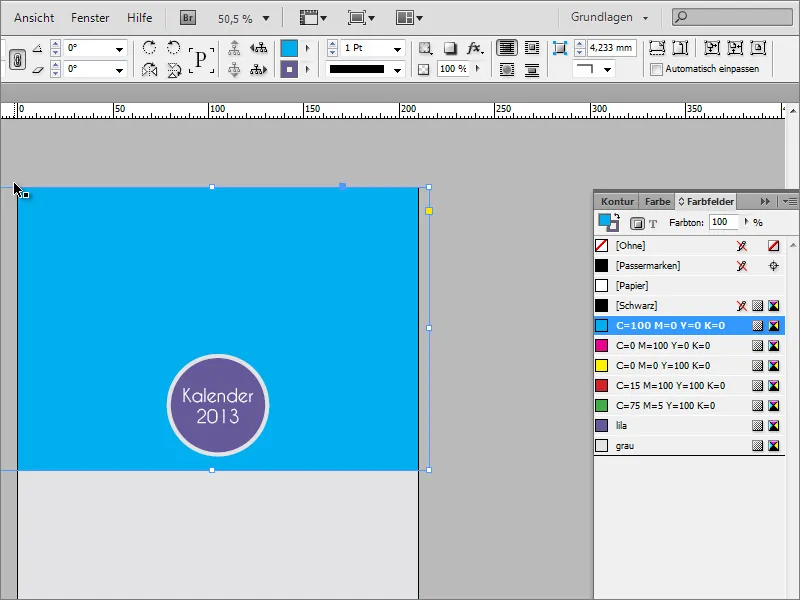Screen dimensions: 800x600
Task: Open the Hilfe menu
Action: click(139, 18)
